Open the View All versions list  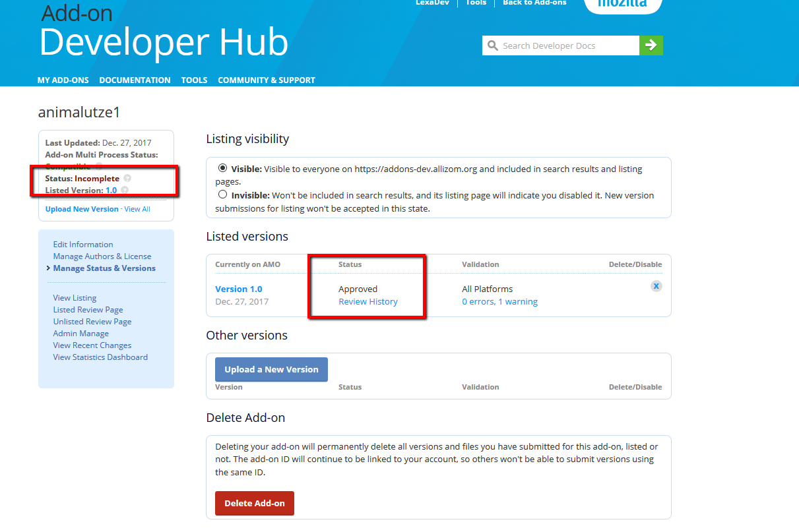point(137,208)
